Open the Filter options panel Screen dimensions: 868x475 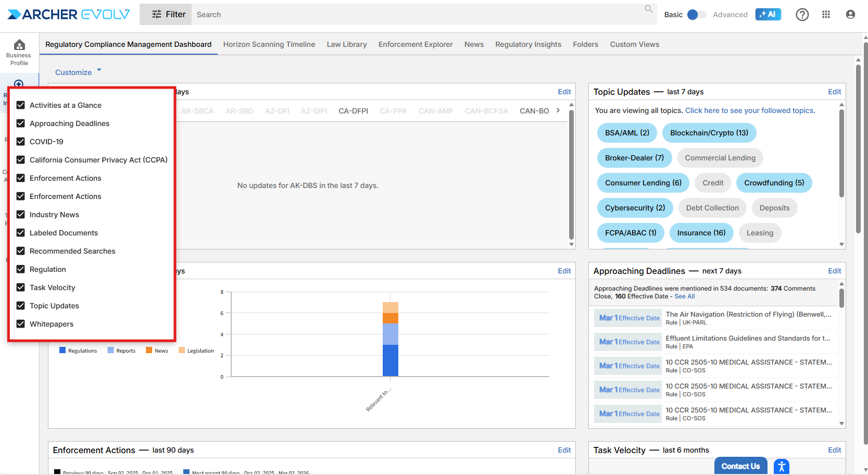click(x=166, y=15)
